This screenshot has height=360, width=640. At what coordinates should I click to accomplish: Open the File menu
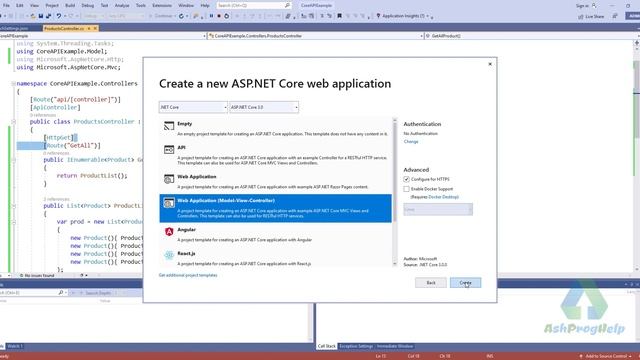click(x=6, y=6)
